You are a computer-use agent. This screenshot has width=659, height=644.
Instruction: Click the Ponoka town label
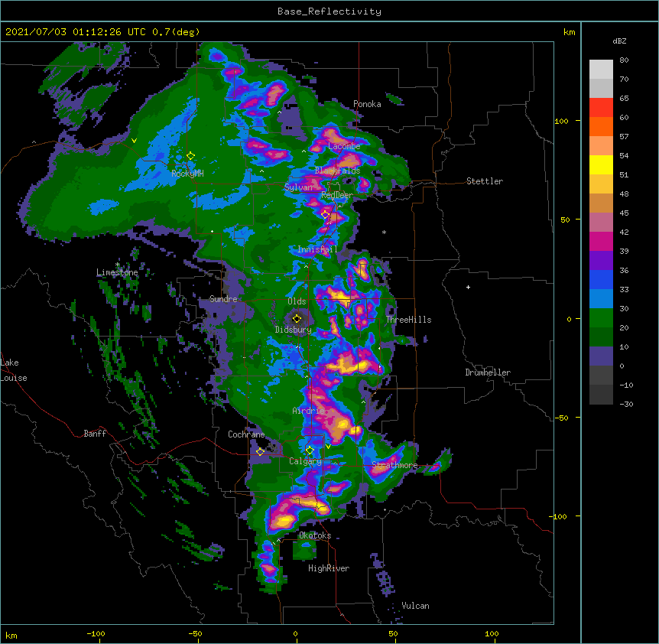(x=367, y=104)
